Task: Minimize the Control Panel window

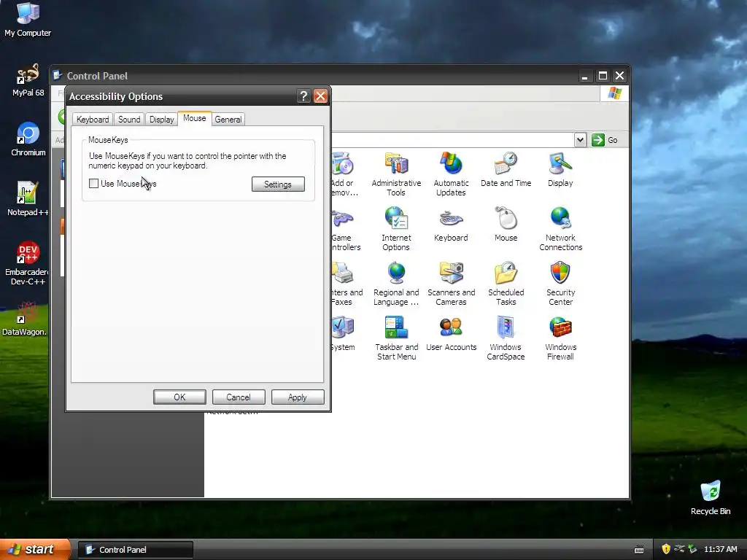Action: click(x=585, y=76)
